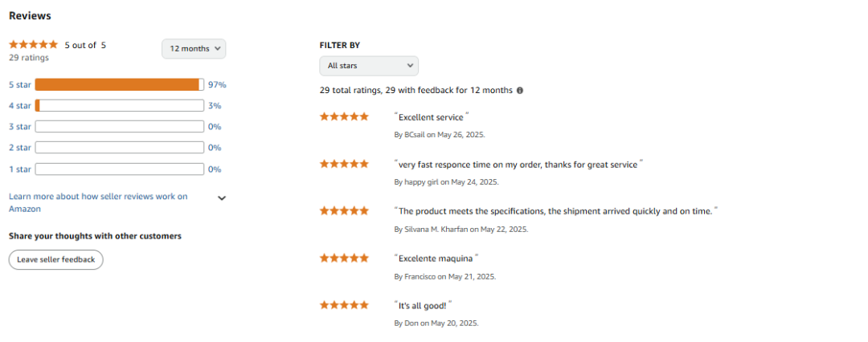Click the Leave seller feedback button
Image resolution: width=868 pixels, height=342 pixels.
56,259
